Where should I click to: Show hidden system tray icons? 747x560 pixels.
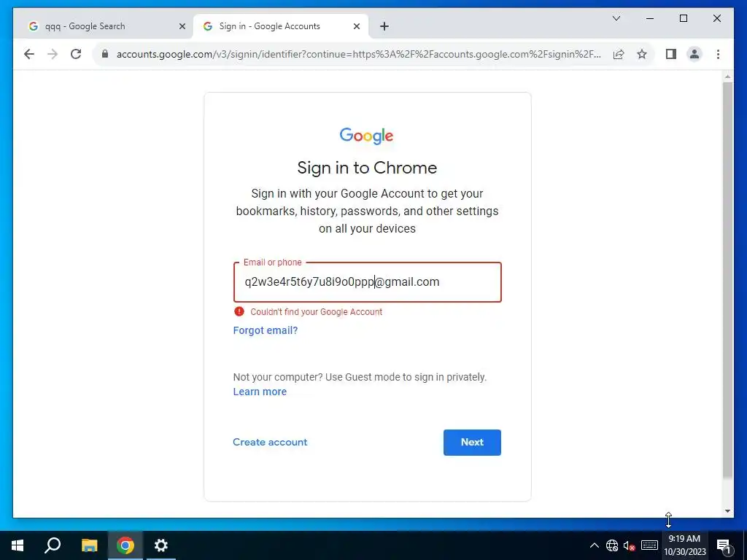tap(594, 545)
